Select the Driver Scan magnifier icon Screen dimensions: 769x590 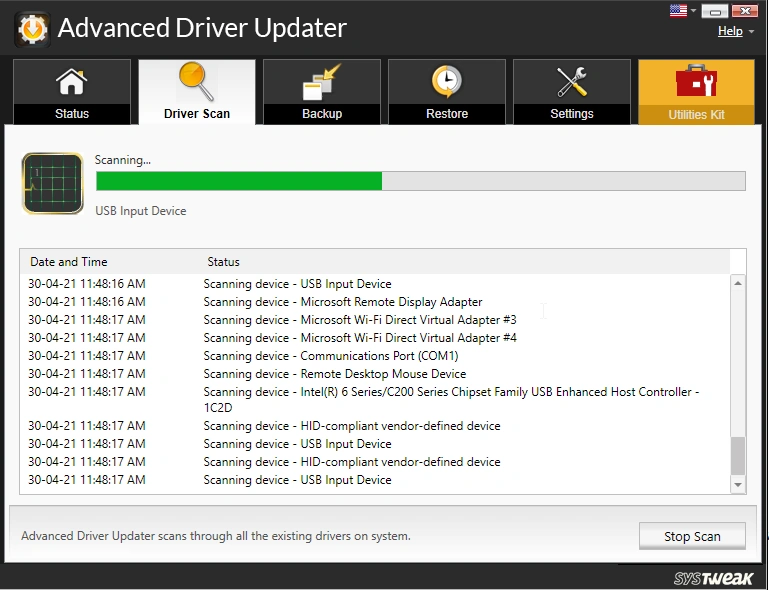[196, 81]
